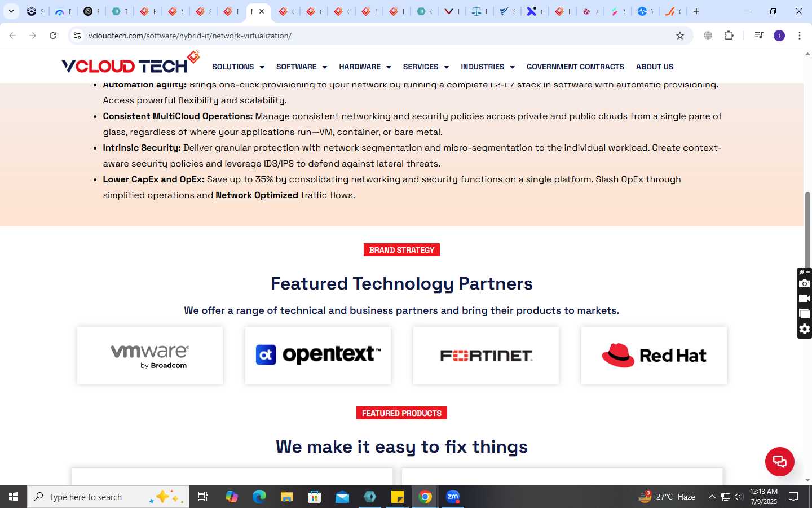
Task: Select the Red Hat partner card
Action: point(654,356)
